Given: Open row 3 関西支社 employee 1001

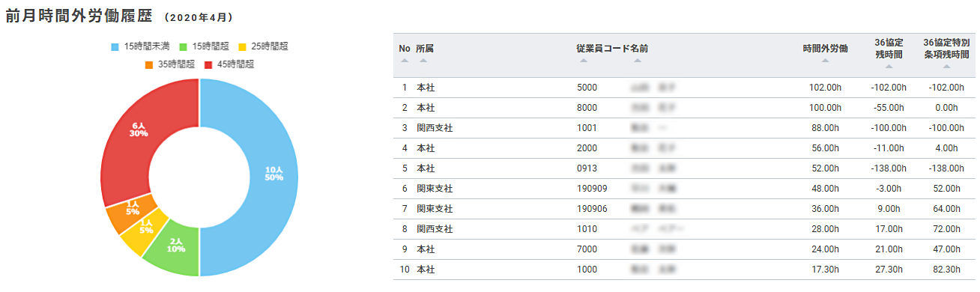Looking at the screenshot, I should click(x=686, y=128).
